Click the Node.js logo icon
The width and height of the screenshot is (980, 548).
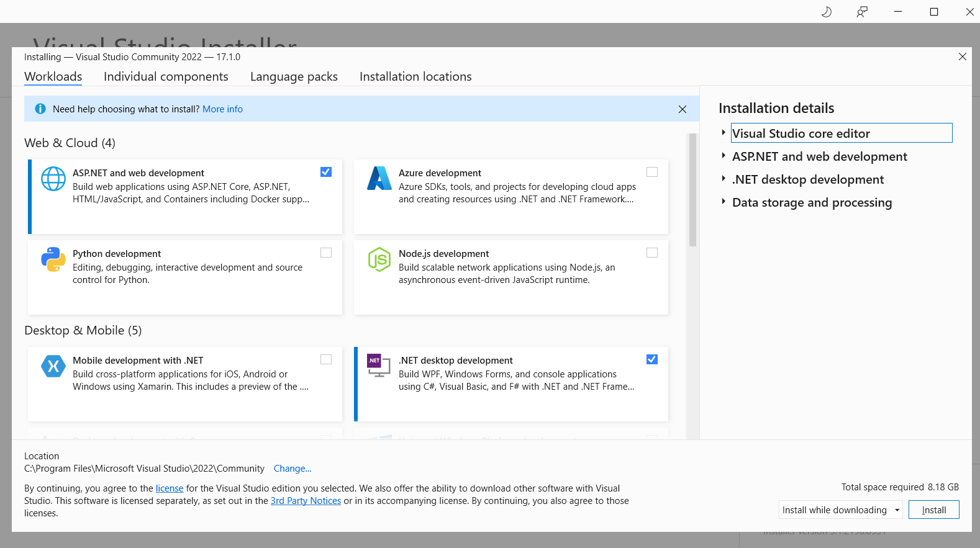(x=379, y=259)
